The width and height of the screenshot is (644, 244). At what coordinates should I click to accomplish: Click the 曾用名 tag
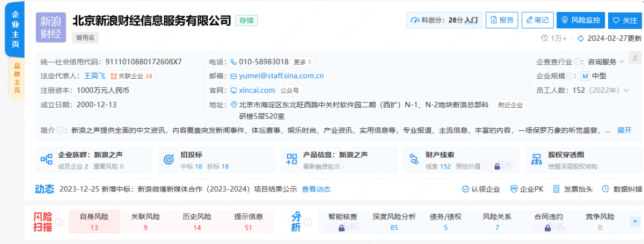pos(85,38)
